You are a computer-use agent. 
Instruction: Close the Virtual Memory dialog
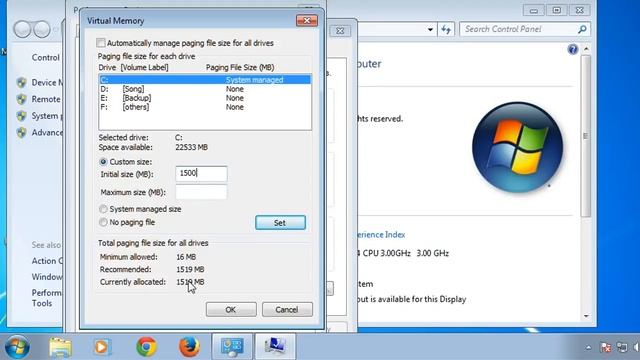tap(307, 20)
